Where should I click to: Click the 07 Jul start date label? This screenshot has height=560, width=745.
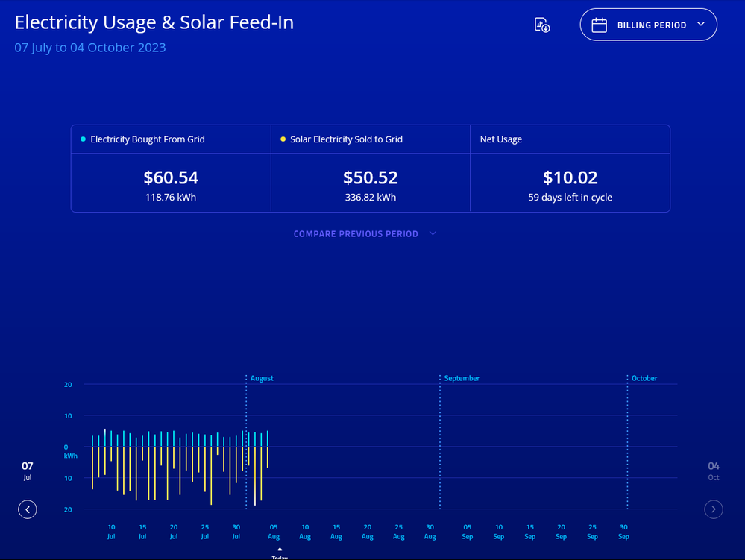[x=28, y=471]
